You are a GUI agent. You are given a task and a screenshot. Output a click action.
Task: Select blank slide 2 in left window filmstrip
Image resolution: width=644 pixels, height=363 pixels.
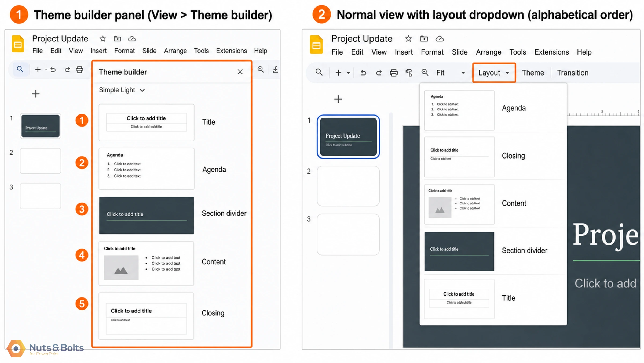(41, 161)
